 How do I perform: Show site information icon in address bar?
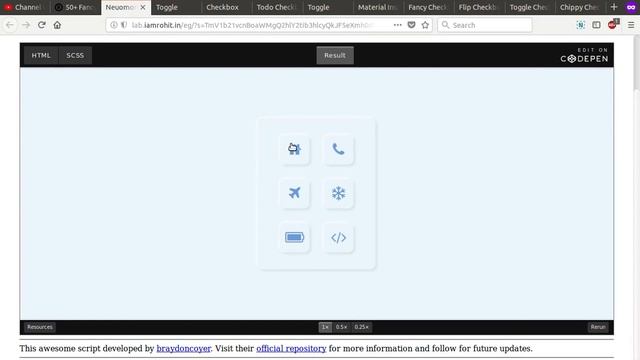114,25
